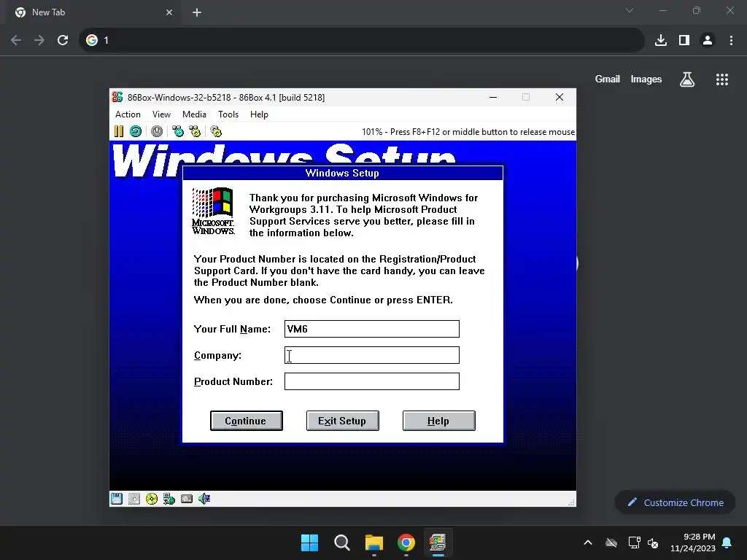747x560 pixels.
Task: Open the Google apps grid icon
Action: click(x=722, y=79)
